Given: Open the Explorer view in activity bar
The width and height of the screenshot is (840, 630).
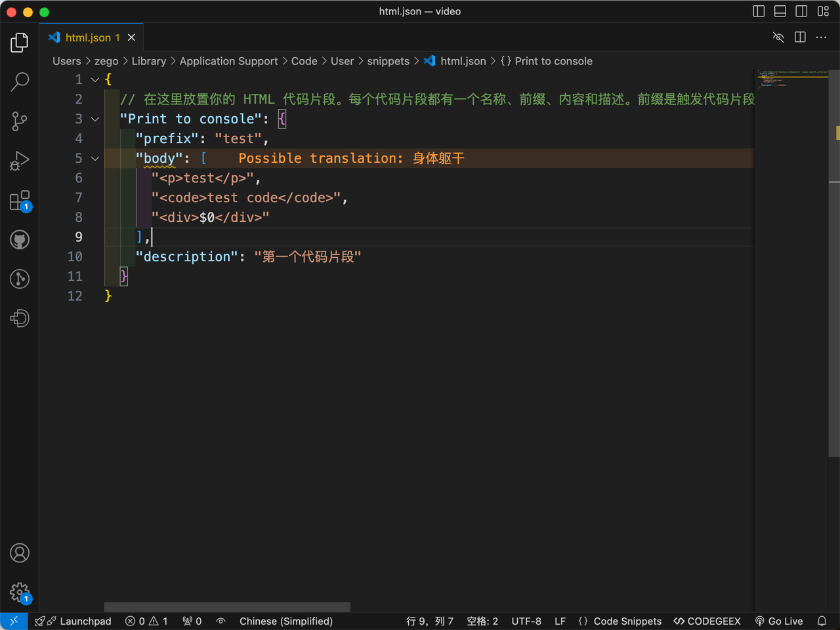Looking at the screenshot, I should tap(20, 43).
